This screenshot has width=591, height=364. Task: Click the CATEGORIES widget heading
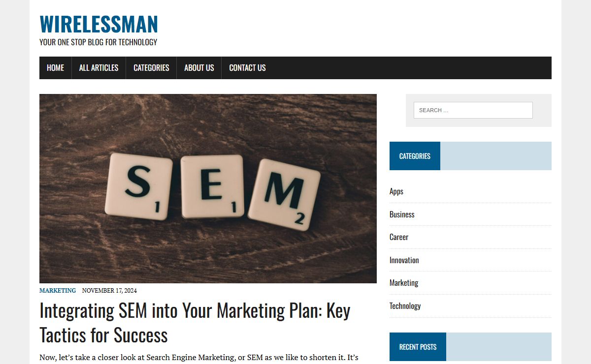[415, 156]
